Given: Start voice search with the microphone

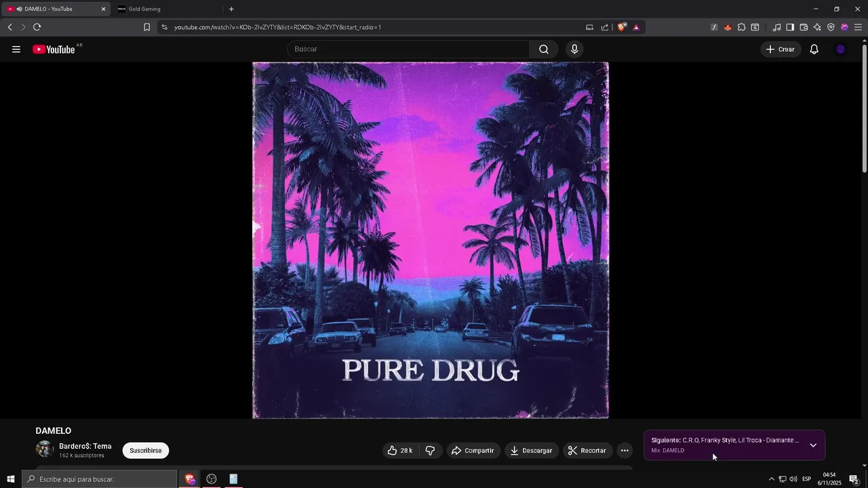Looking at the screenshot, I should (574, 49).
